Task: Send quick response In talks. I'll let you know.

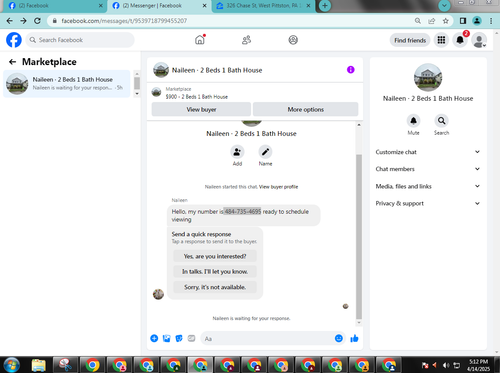Action: 215,271
